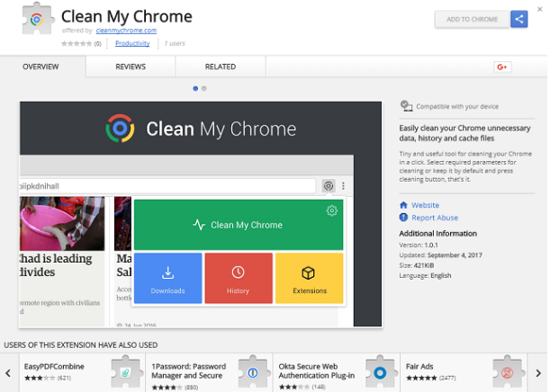The height and width of the screenshot is (392, 550).
Task: Click the green Clean My Chrome button
Action: [x=239, y=225]
